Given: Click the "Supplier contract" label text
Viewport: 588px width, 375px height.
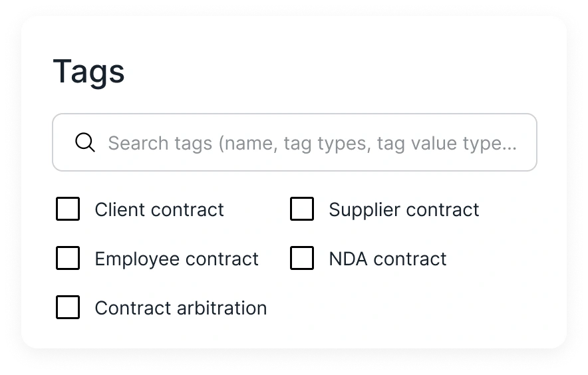Looking at the screenshot, I should (404, 209).
